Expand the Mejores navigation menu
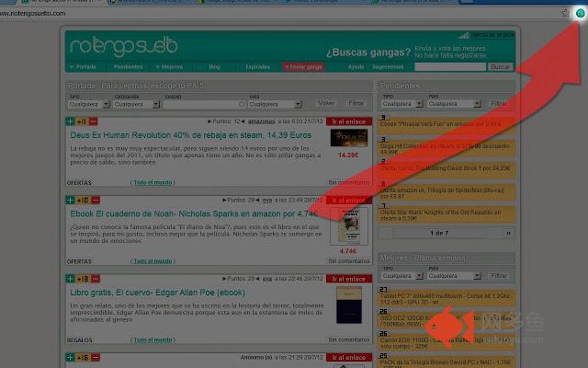Image resolution: width=588 pixels, height=368 pixels. pyautogui.click(x=169, y=67)
